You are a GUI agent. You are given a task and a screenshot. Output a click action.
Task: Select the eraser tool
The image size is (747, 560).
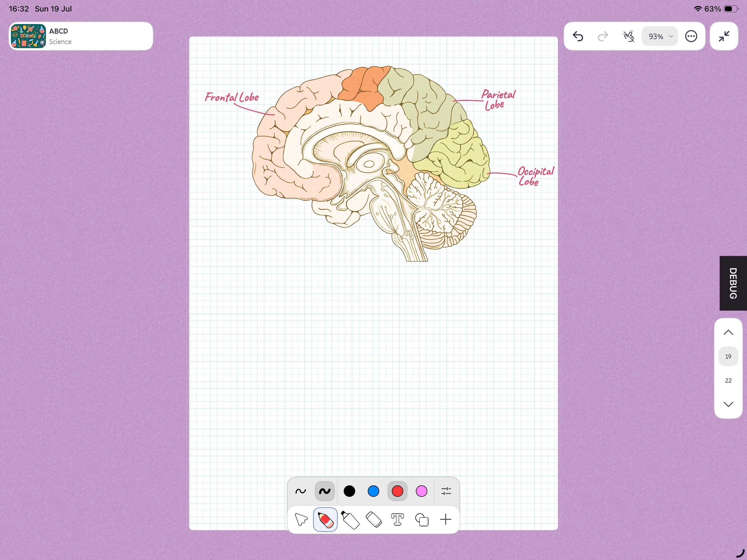[x=374, y=520]
